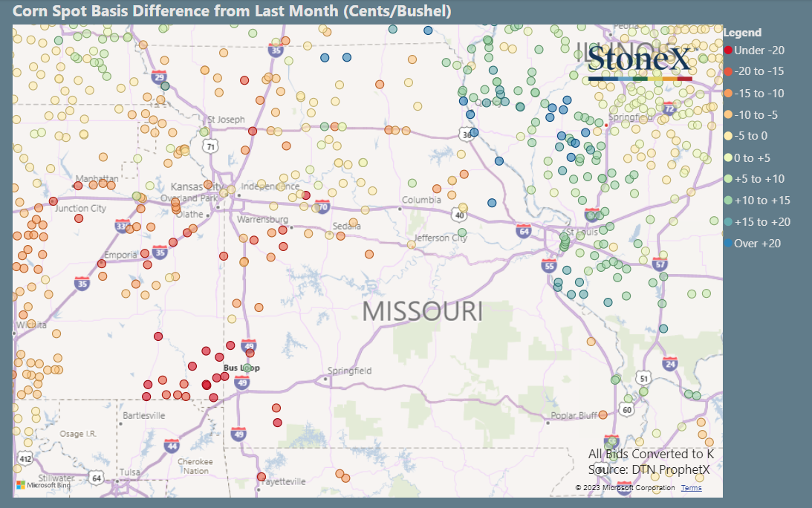Click the Tulsa city label
This screenshot has height=508, width=812.
[x=129, y=472]
